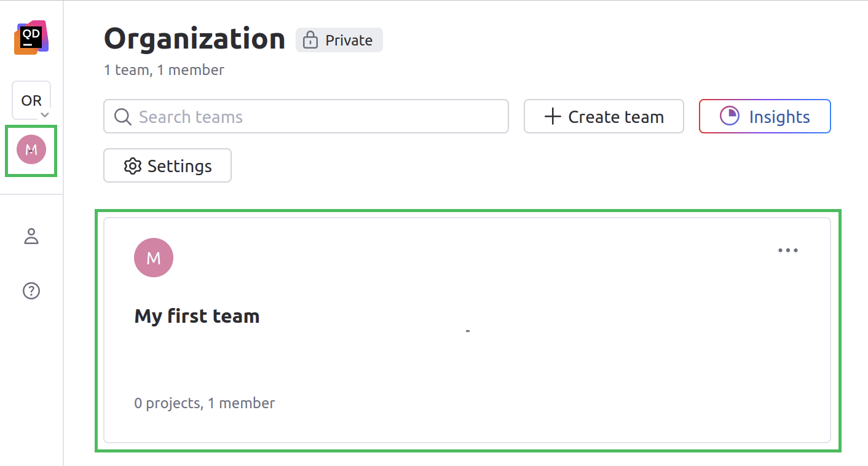Click the magnifier icon in the search field
Viewport: 868px width, 466px height.
click(122, 116)
